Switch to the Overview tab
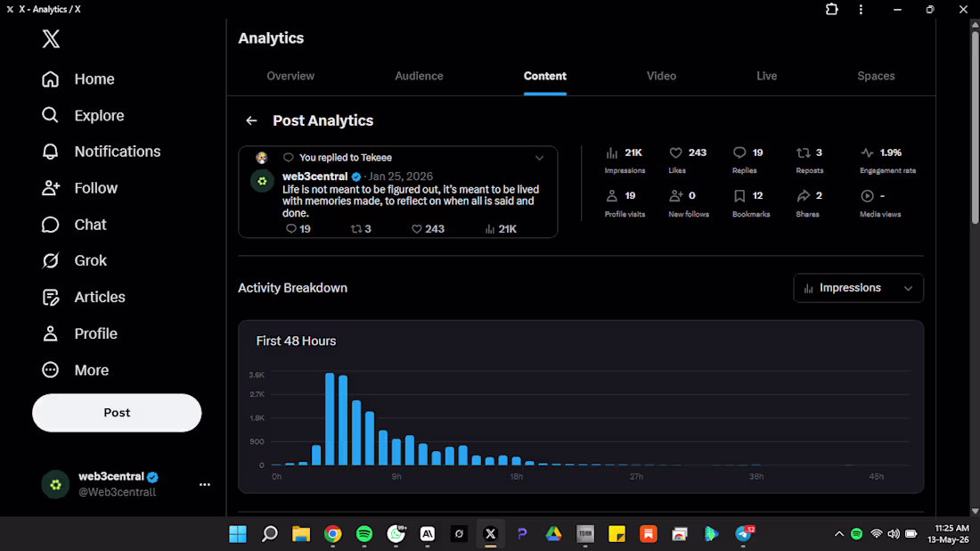 point(290,76)
